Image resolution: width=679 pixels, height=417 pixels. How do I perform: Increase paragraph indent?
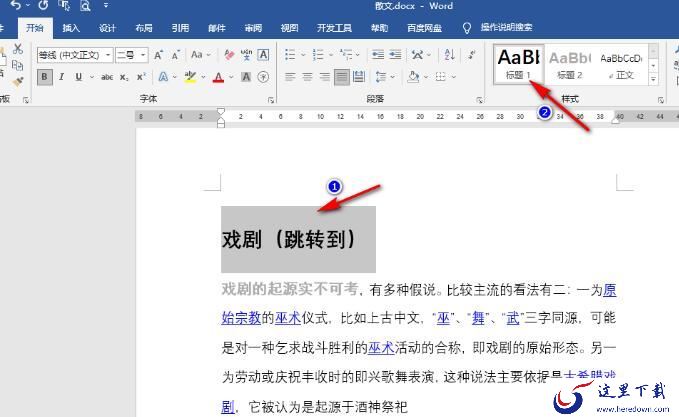pyautogui.click(x=395, y=55)
